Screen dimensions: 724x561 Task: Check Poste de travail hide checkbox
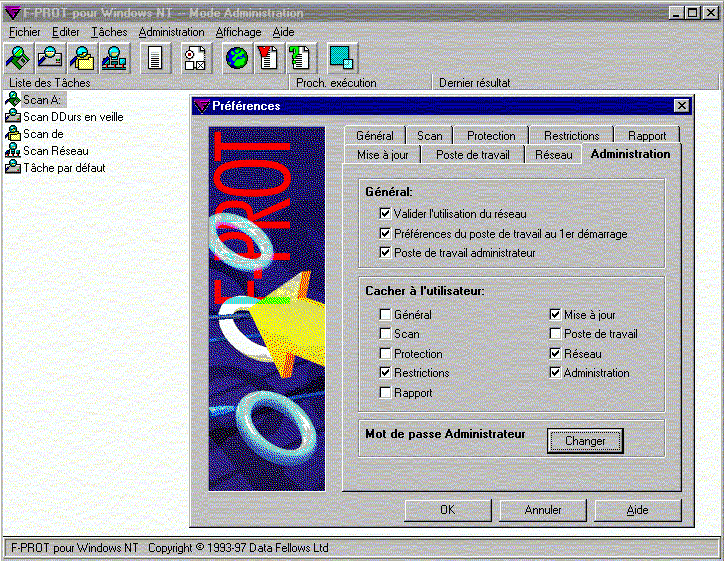point(555,333)
